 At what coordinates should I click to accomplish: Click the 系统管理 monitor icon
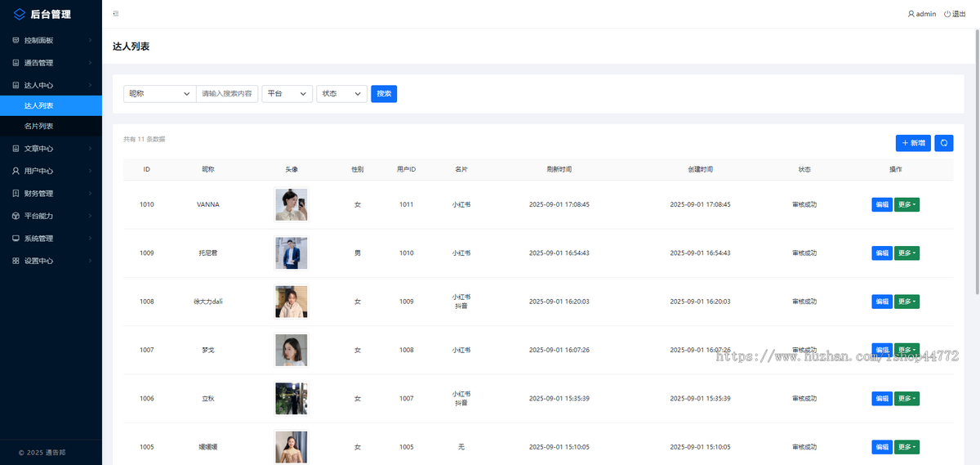[x=16, y=239]
